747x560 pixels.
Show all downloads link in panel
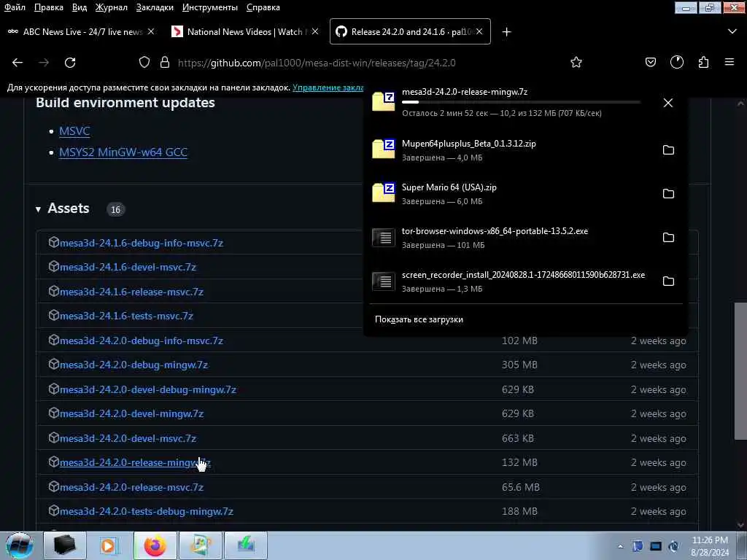pos(419,319)
